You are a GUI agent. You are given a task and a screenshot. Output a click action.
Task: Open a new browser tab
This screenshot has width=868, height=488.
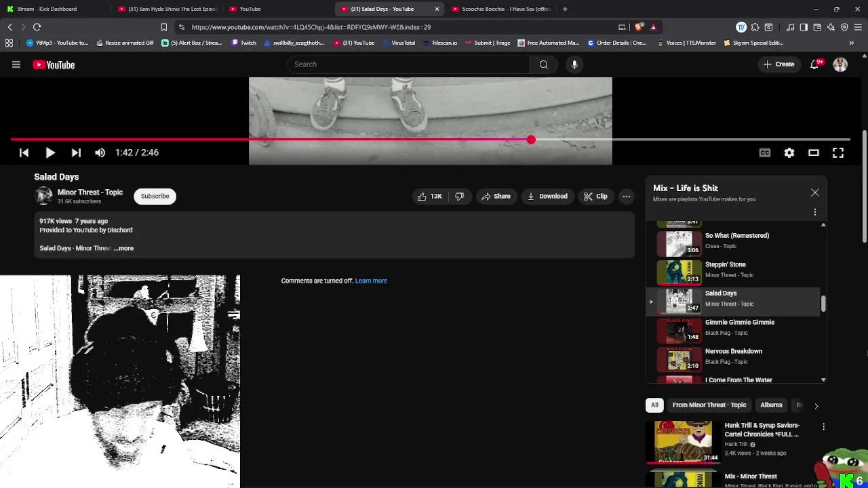[565, 9]
